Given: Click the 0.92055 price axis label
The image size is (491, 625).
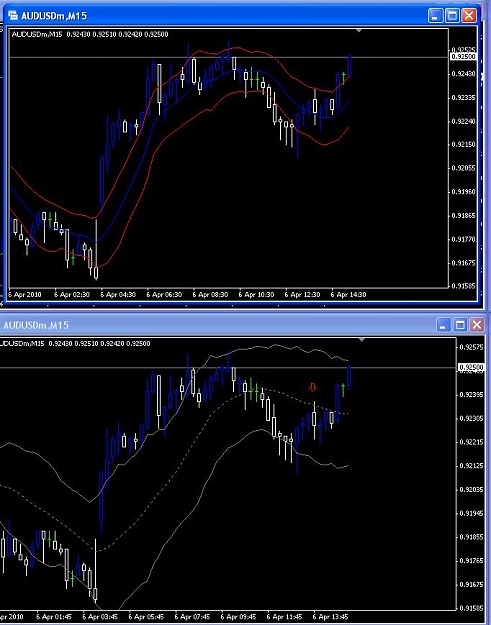Looking at the screenshot, I should click(463, 168).
